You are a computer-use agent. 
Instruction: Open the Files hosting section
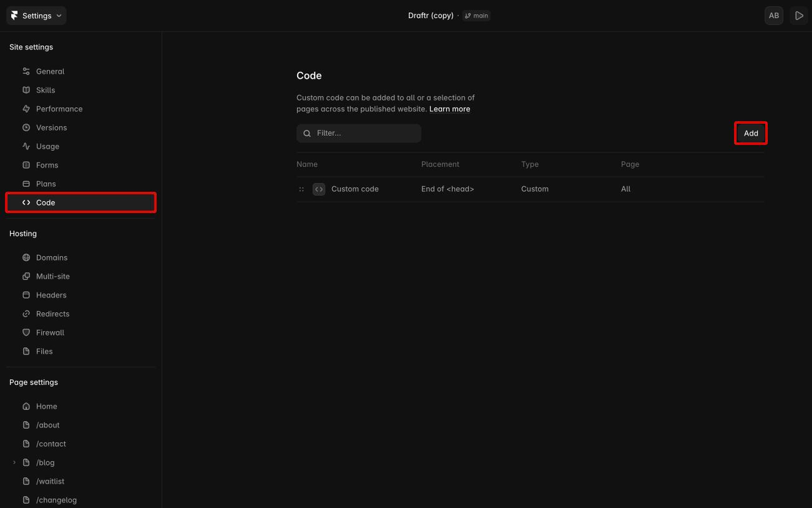tap(81, 351)
